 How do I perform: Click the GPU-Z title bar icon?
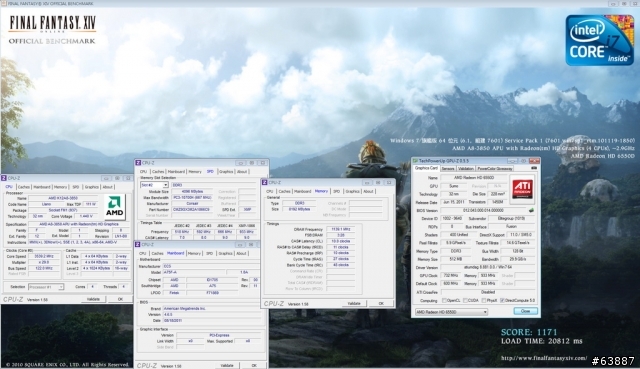tap(416, 161)
